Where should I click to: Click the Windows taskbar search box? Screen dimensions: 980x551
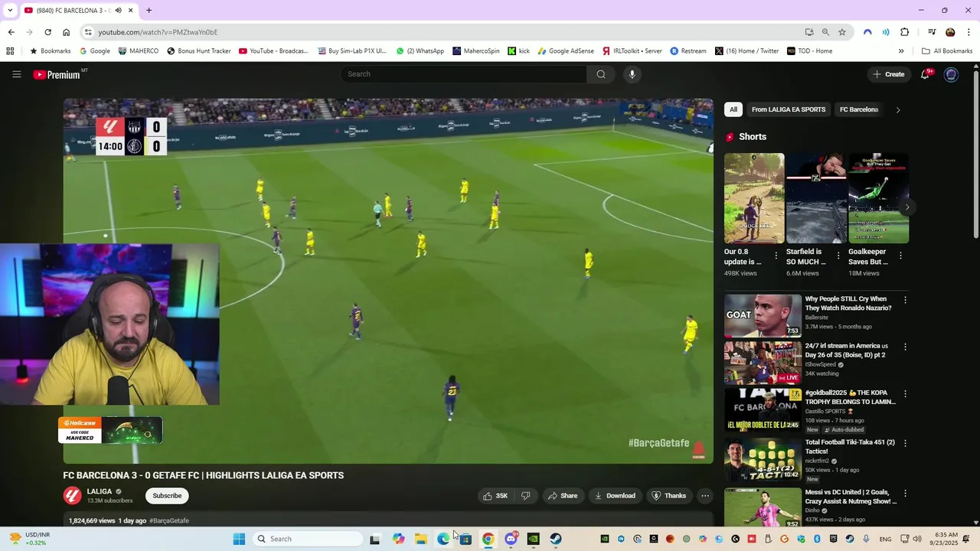[308, 539]
